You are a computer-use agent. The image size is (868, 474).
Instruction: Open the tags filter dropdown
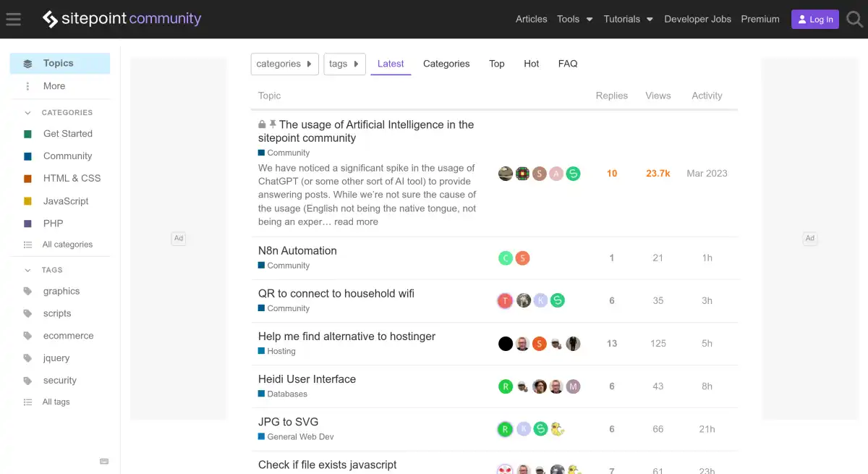pos(344,64)
